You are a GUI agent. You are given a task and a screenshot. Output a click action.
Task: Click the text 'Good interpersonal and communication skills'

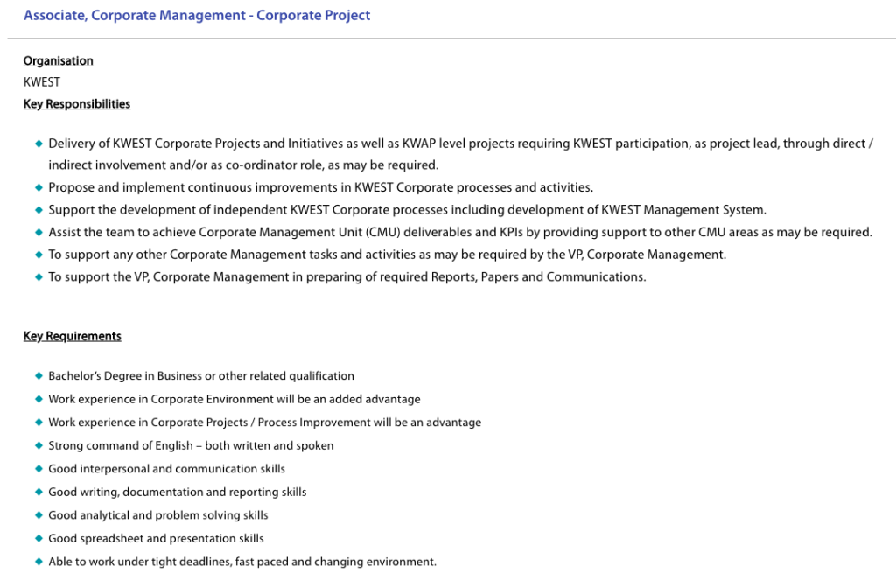166,469
